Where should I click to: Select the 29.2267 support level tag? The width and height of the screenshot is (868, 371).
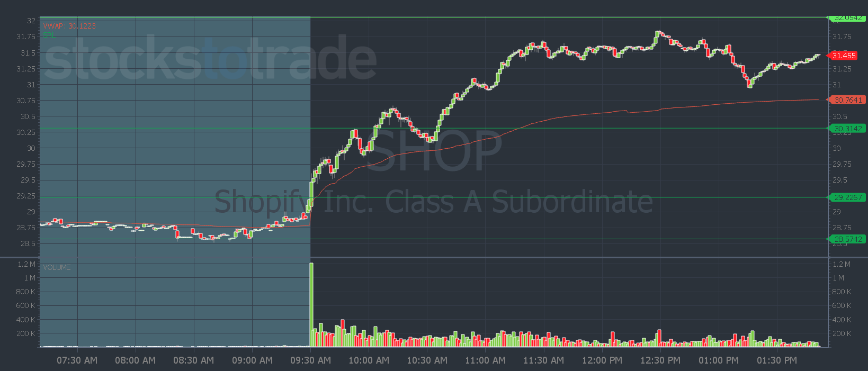(x=848, y=197)
